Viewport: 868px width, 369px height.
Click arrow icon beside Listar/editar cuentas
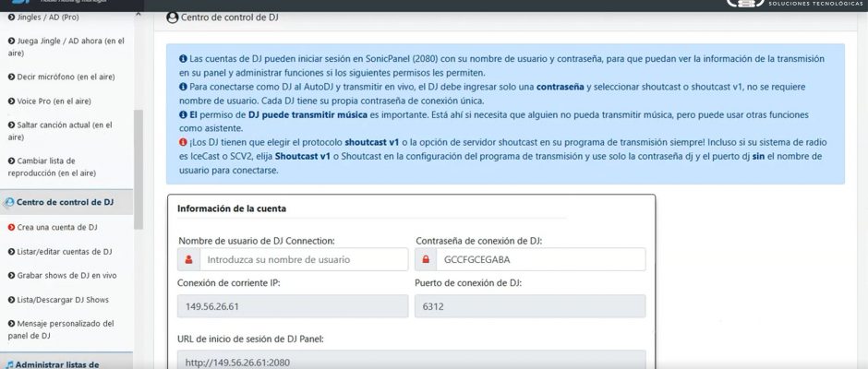tap(12, 252)
